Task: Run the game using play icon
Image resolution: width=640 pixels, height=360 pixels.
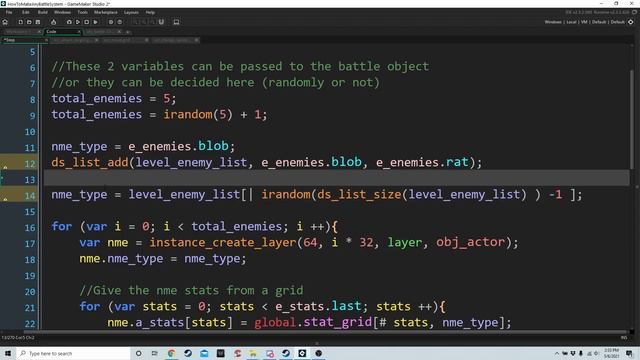Action: (78, 22)
